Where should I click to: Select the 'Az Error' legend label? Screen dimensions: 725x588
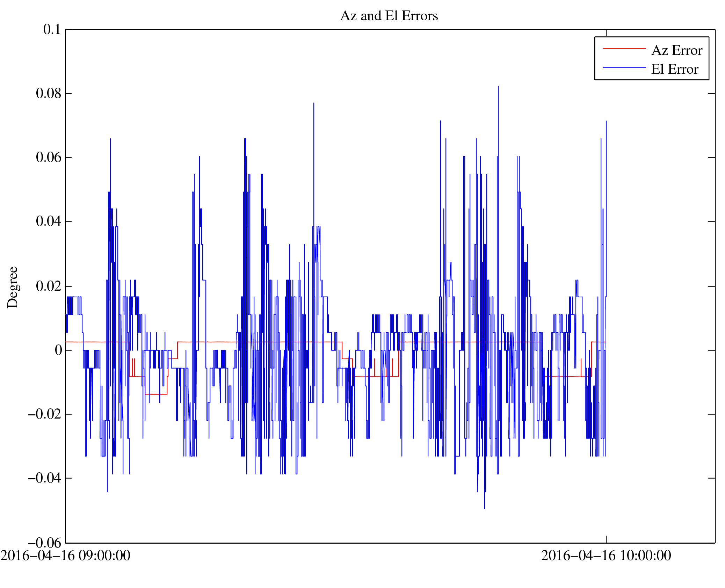click(676, 51)
